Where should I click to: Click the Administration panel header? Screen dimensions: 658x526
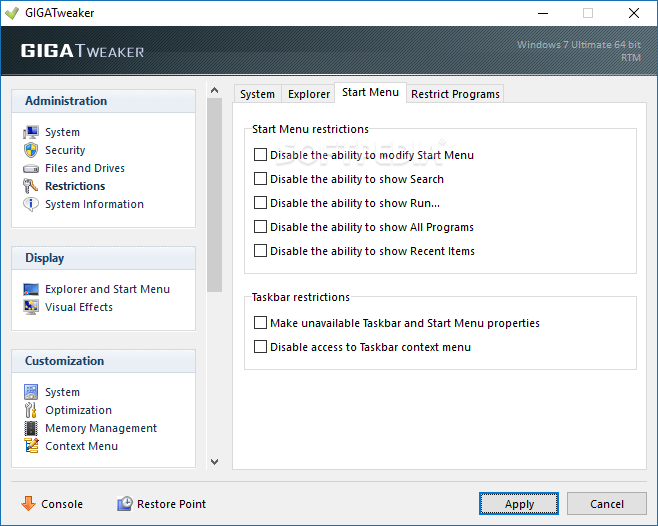click(x=104, y=101)
